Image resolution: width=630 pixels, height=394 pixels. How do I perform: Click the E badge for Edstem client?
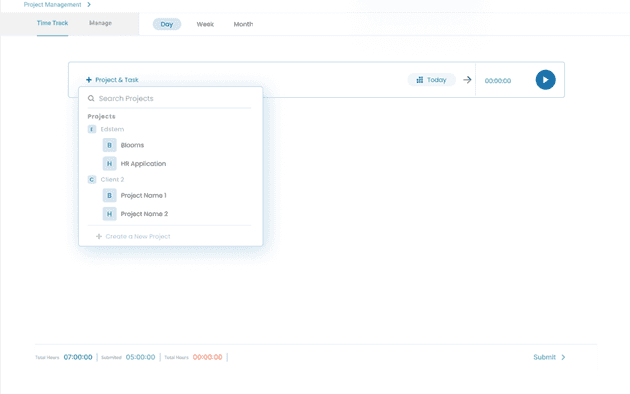[92, 129]
